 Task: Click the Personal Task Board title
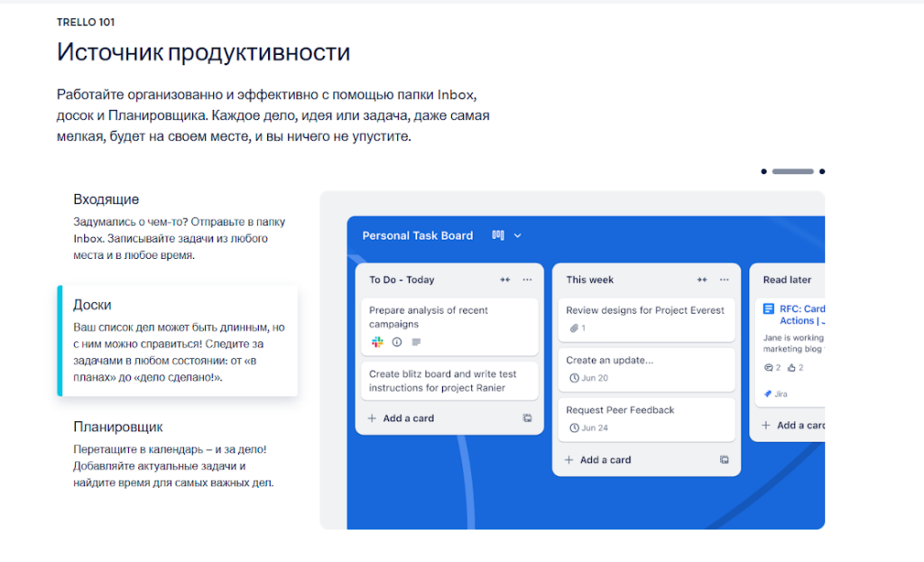click(x=417, y=235)
